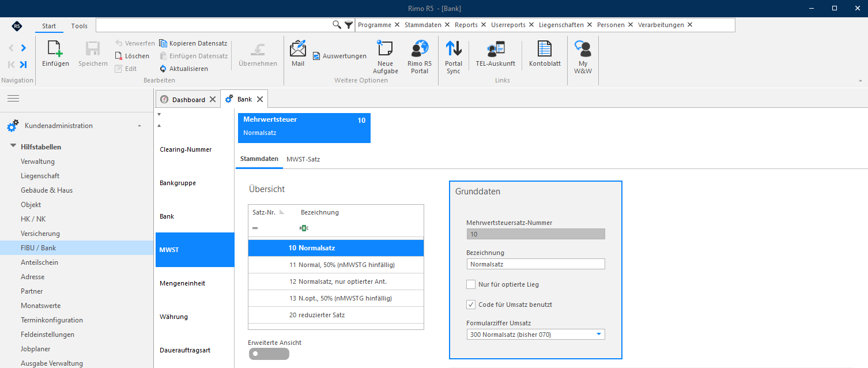The image size is (868, 368).
Task: Go to previous record arrow
Action: click(12, 48)
